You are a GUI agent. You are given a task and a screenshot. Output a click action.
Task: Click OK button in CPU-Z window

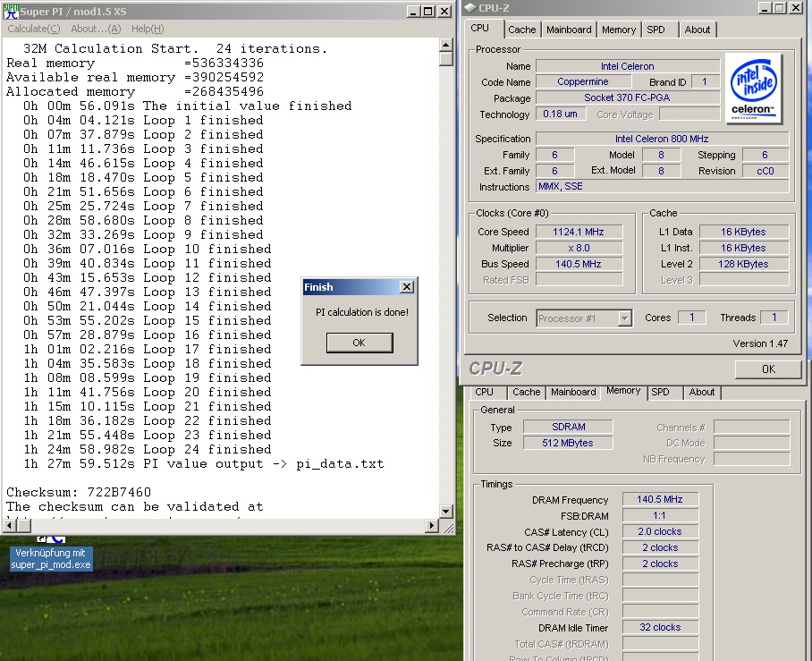(768, 369)
